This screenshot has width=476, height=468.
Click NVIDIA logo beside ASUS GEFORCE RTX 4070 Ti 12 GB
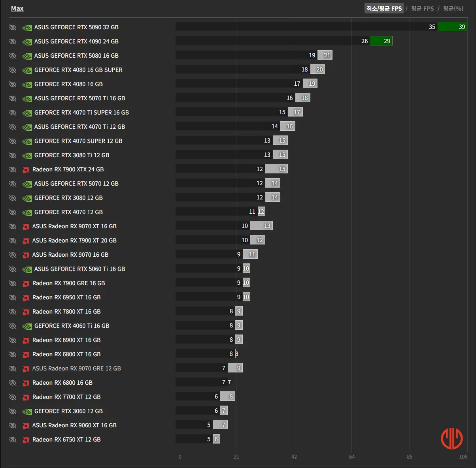point(27,127)
